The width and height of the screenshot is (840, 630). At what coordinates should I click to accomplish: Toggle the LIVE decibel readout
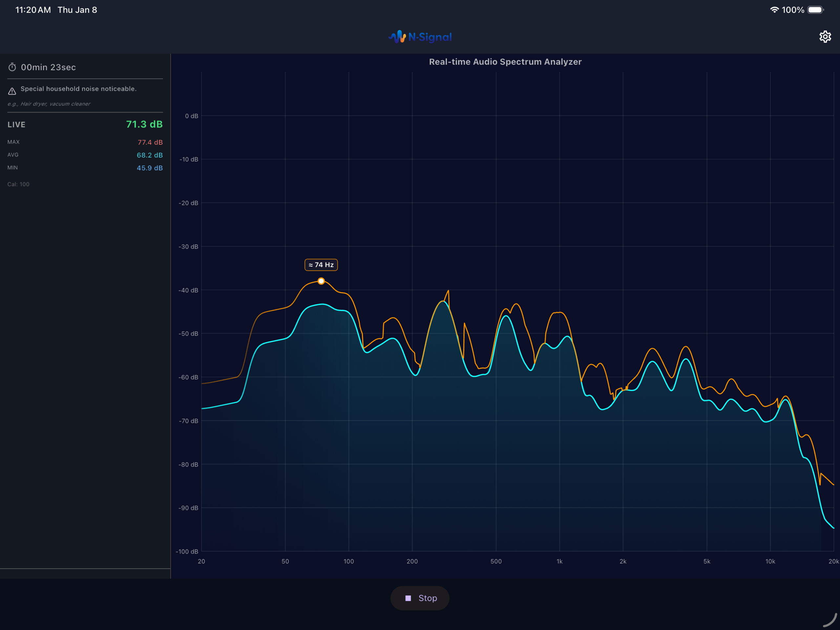coord(144,124)
